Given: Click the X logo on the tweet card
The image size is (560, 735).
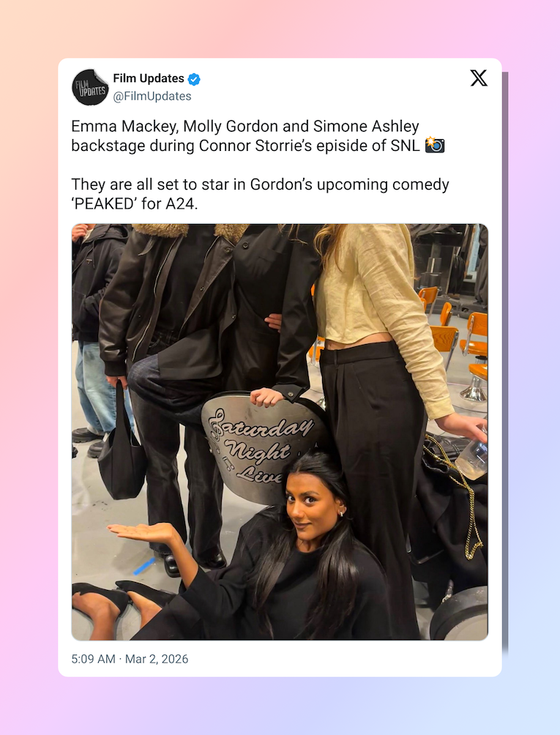Looking at the screenshot, I should pyautogui.click(x=479, y=78).
